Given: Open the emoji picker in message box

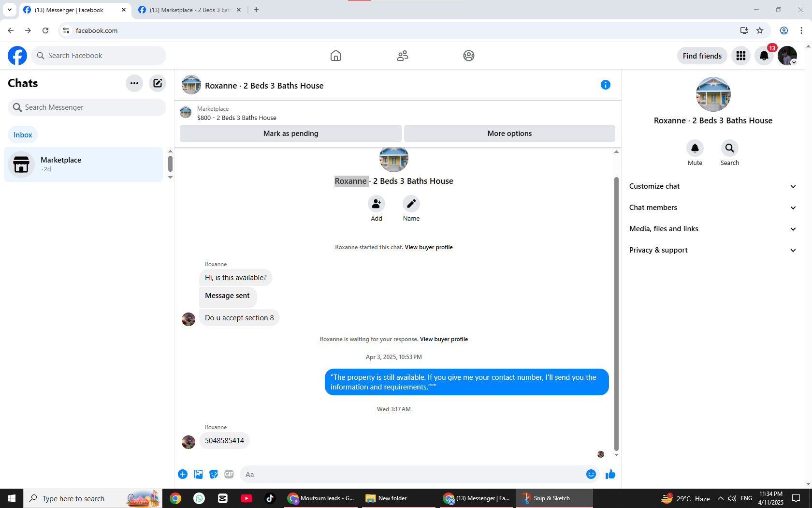Looking at the screenshot, I should point(591,474).
